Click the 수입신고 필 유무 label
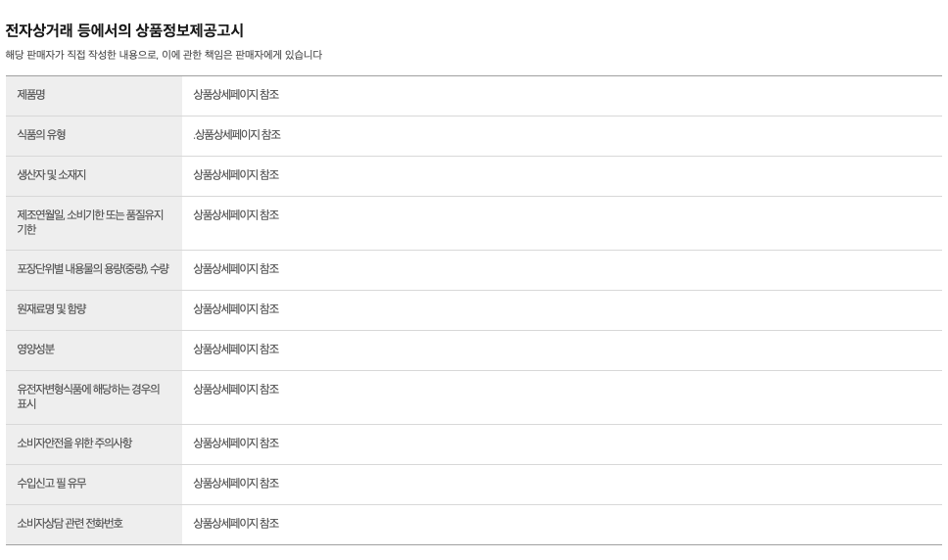Viewport: 948px width, 560px height. [52, 484]
